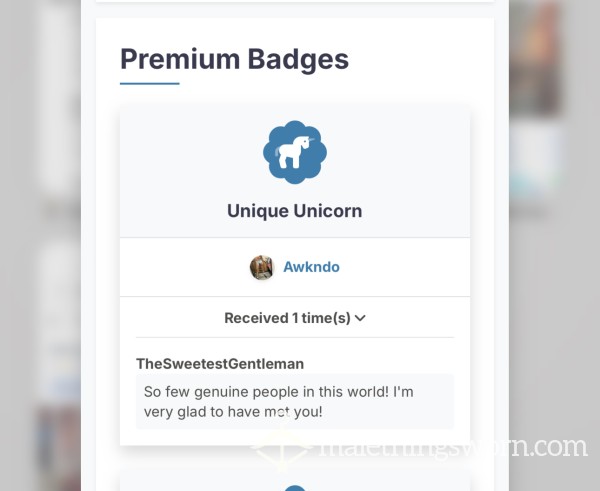Click the blue unicorn badge icon
Screen dimensions: 600x491
click(x=295, y=152)
